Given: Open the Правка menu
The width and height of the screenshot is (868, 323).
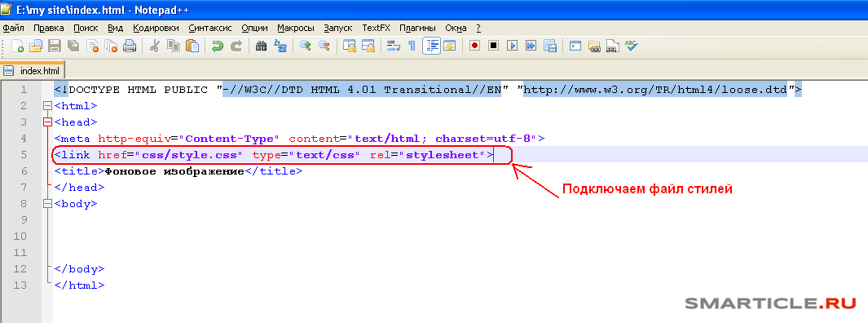Looking at the screenshot, I should point(49,28).
